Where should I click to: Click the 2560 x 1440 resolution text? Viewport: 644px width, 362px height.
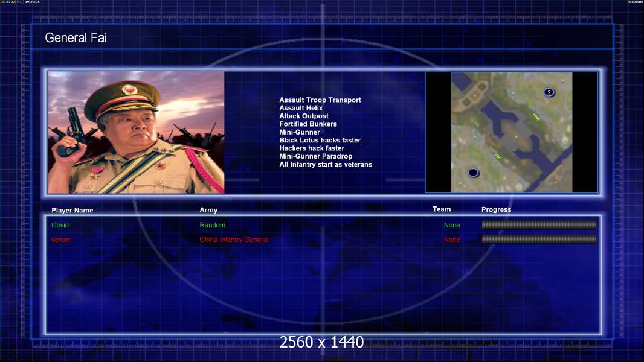(x=321, y=342)
